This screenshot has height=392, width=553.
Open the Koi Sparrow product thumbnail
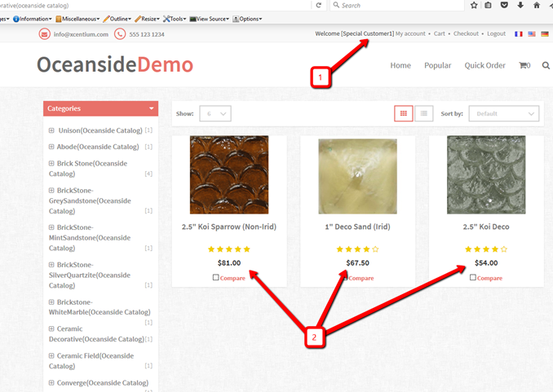click(x=229, y=175)
